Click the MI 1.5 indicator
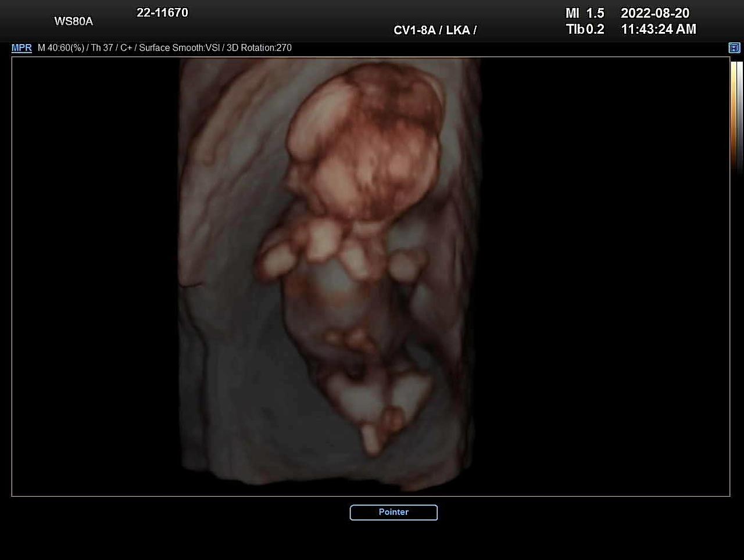Screen dimensions: 744x560 [x=585, y=13]
